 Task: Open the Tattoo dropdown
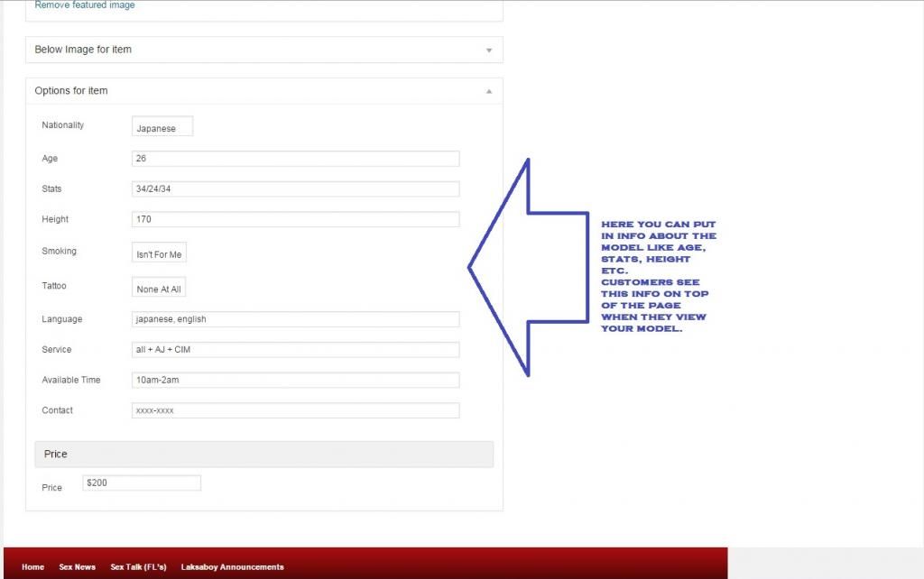click(x=159, y=287)
